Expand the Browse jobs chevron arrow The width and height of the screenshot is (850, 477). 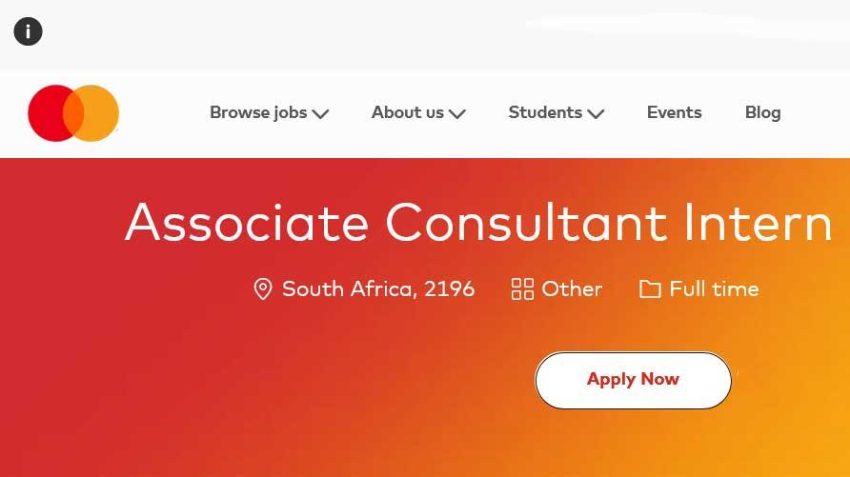(x=321, y=114)
